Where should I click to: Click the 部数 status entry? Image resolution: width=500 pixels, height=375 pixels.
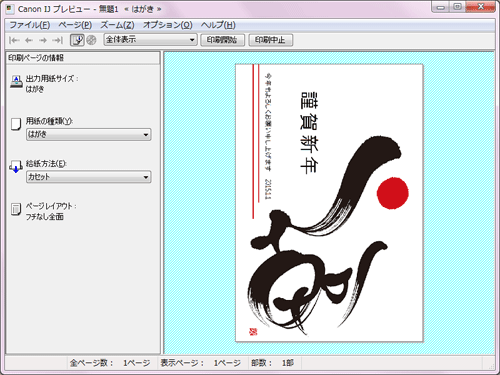click(x=273, y=363)
